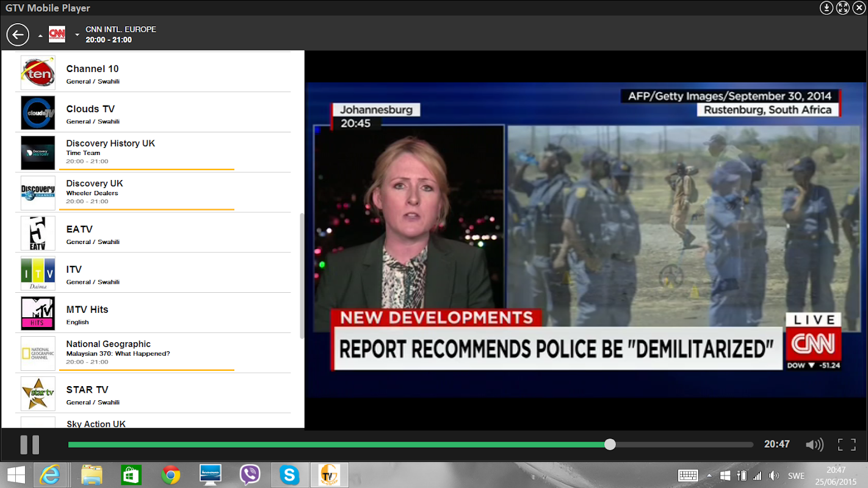Enter fullscreen video mode

coord(846,445)
